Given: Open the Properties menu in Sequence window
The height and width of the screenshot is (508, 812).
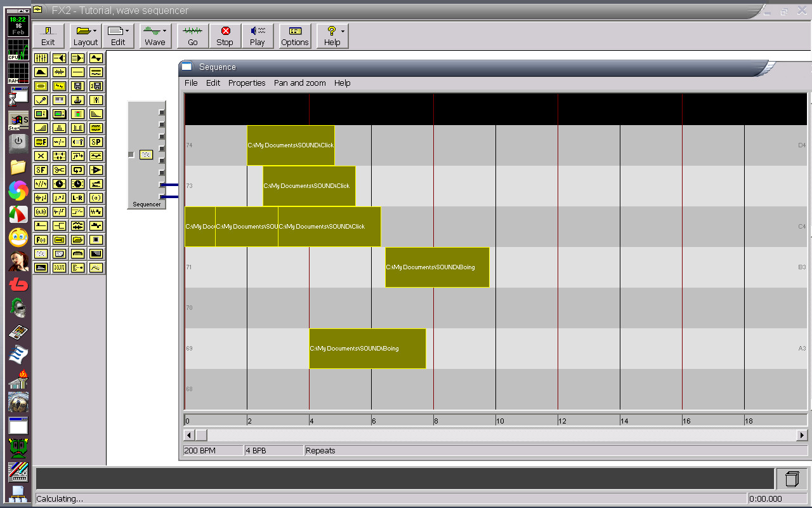Looking at the screenshot, I should pos(247,83).
